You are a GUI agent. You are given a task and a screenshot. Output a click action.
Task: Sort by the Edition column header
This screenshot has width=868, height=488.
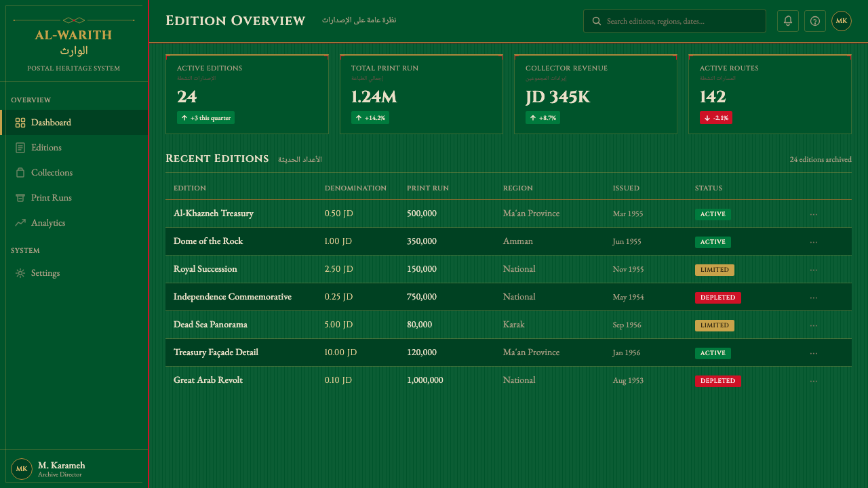click(x=190, y=188)
